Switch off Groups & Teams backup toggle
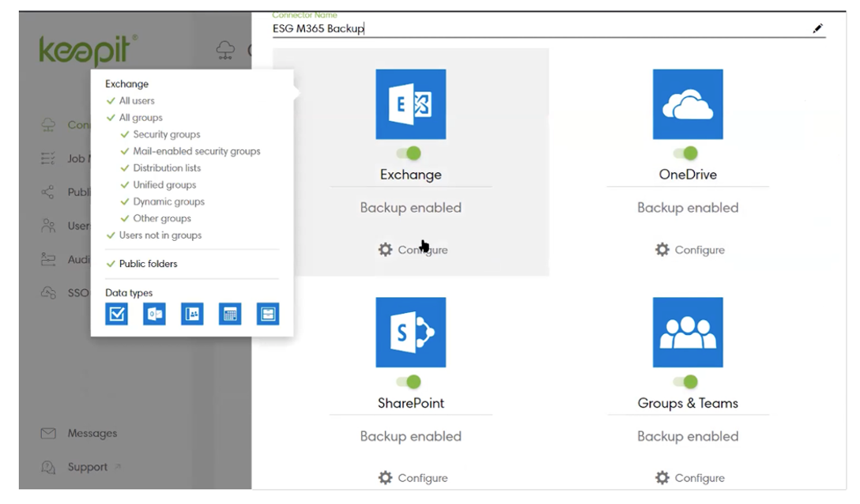Screen dimensions: 860x504 point(686,382)
